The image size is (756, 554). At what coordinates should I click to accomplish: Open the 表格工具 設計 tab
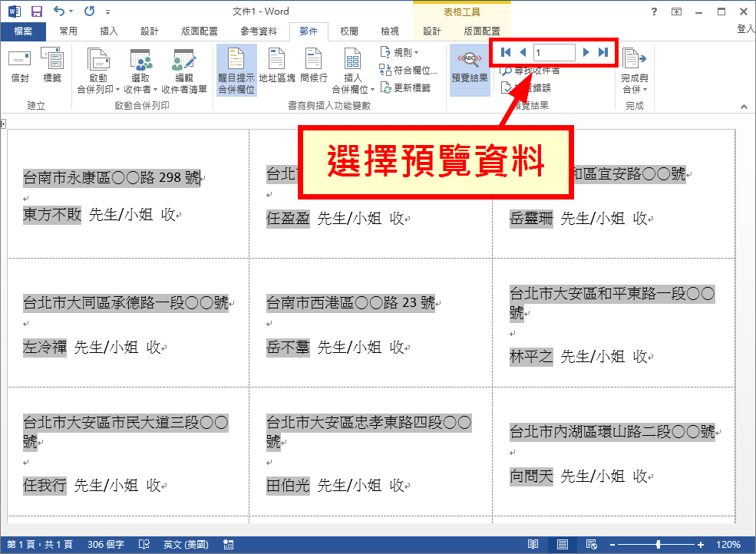click(431, 31)
